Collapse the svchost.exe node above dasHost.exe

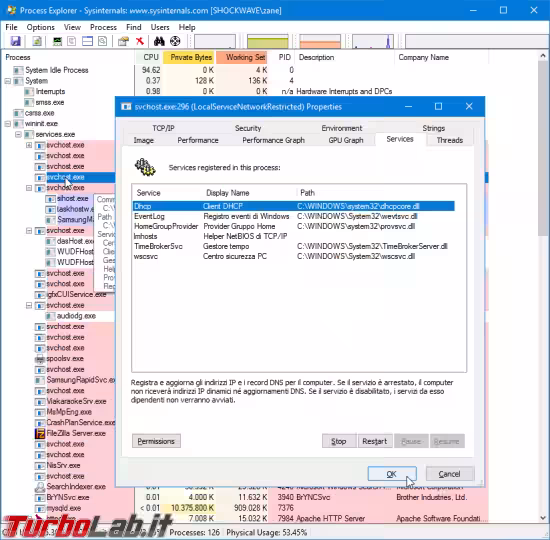coord(29,231)
